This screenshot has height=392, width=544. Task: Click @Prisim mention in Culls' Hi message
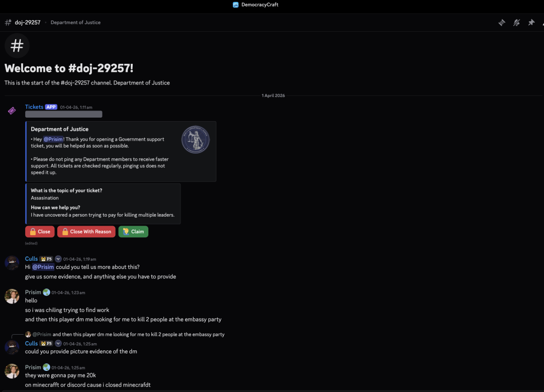[43, 267]
